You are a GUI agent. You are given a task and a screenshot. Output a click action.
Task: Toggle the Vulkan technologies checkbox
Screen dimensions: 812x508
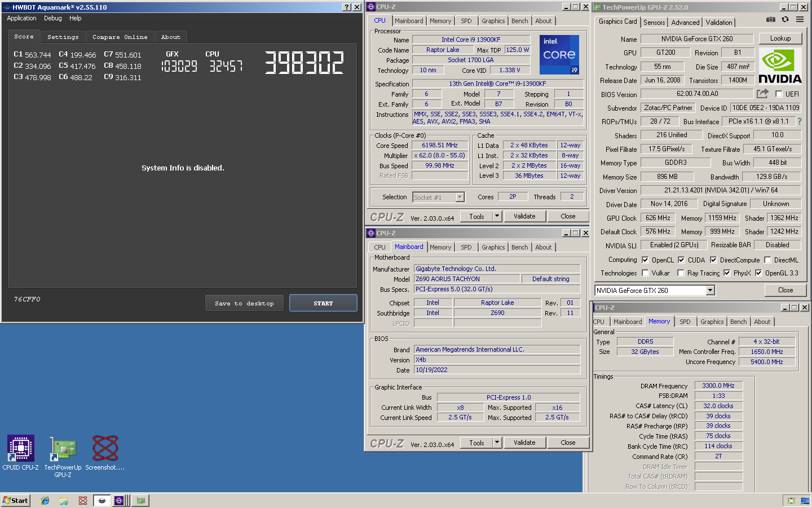point(645,273)
